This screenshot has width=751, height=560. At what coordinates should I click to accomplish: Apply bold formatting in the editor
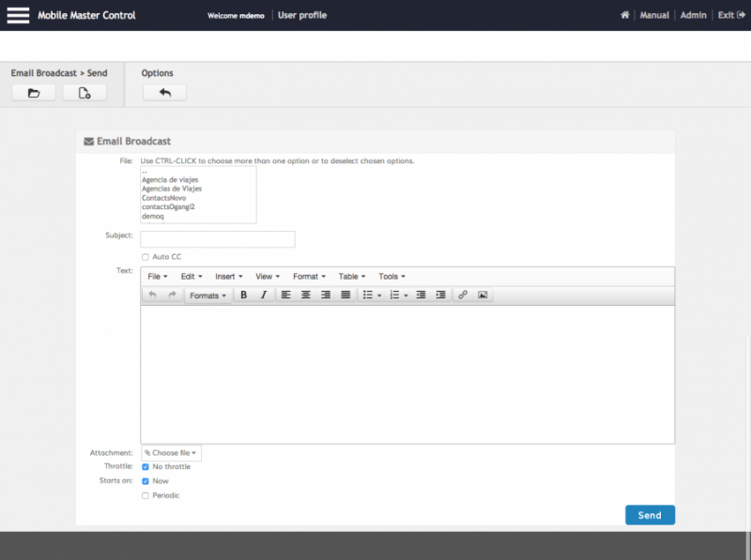(243, 295)
